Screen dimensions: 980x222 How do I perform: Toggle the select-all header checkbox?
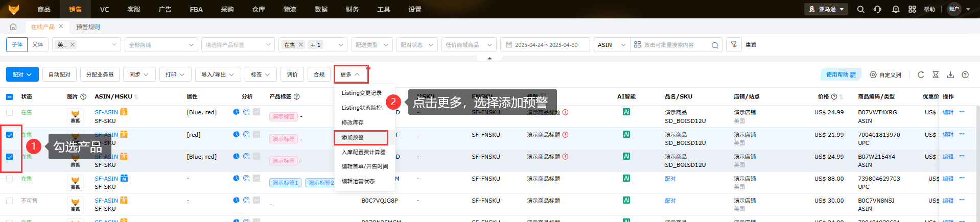click(9, 96)
